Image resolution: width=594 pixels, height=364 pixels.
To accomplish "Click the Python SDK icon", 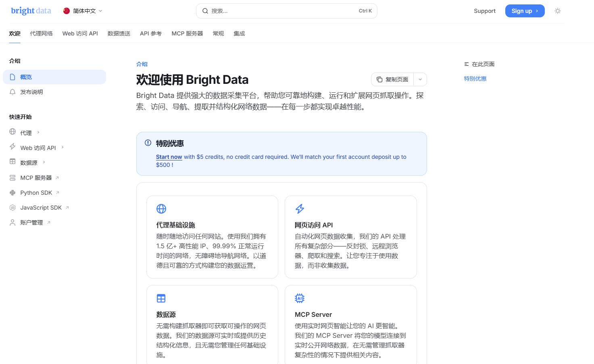I will (13, 193).
